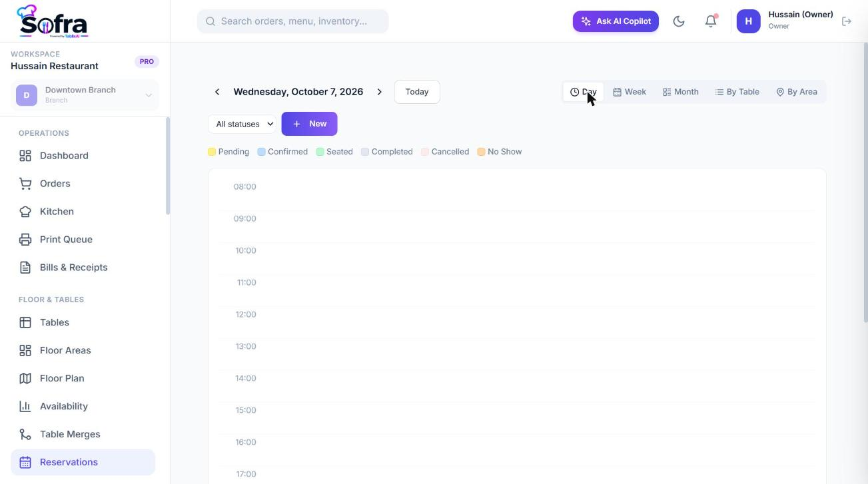Open Ask AI Copilot
Screen dimensions: 868x484
616,21
